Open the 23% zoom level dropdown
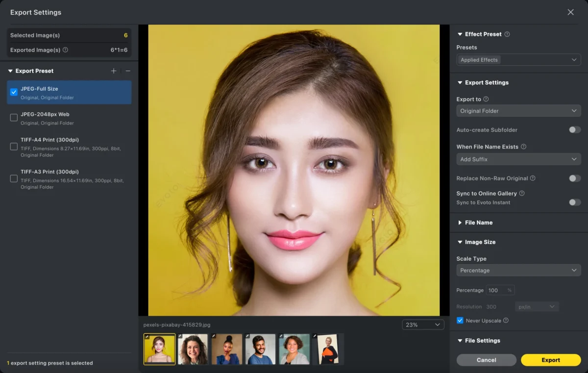The image size is (588, 373). [423, 324]
